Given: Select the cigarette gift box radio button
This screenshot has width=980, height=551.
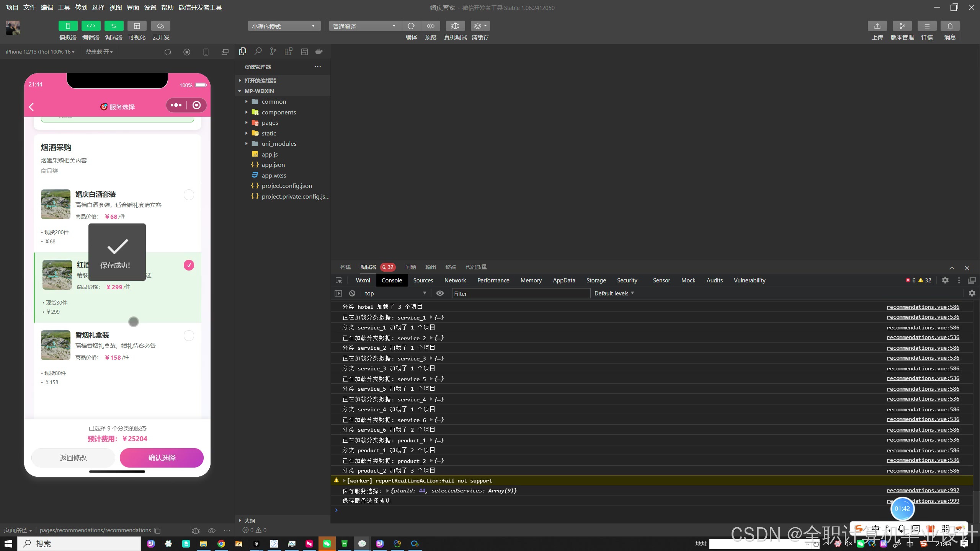Looking at the screenshot, I should click(x=189, y=336).
